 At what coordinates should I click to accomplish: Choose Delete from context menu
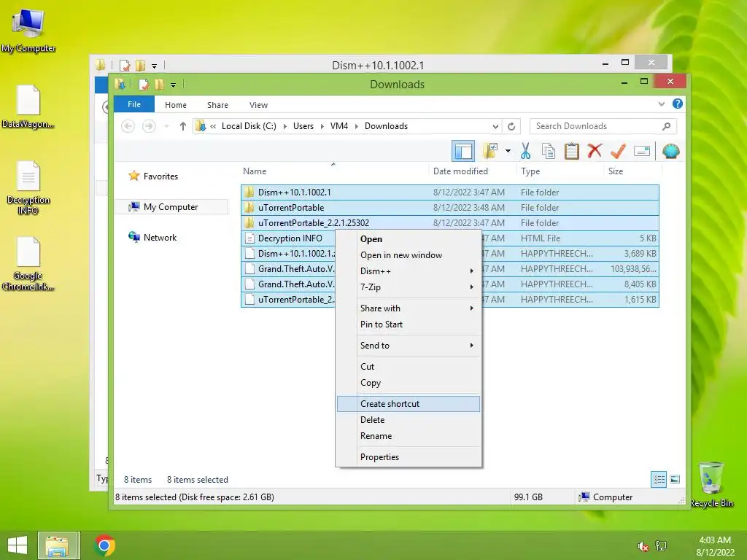point(409,420)
